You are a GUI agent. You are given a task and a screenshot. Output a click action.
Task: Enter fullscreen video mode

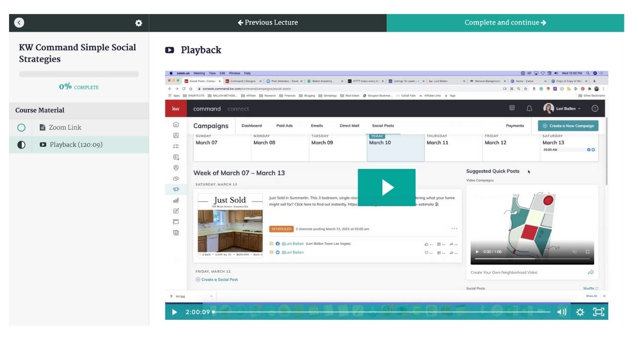tap(598, 312)
